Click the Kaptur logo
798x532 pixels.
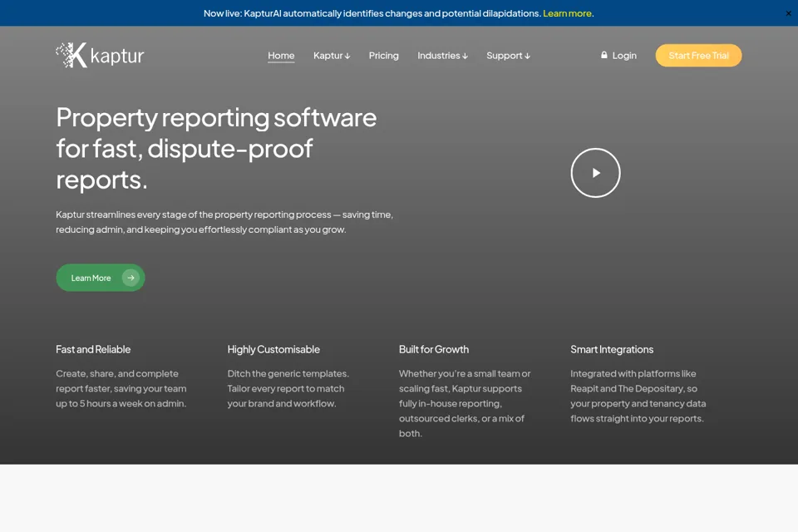coord(100,55)
